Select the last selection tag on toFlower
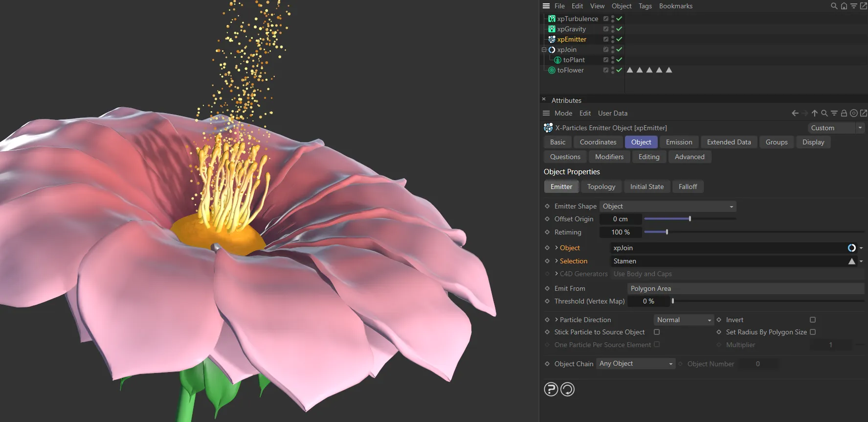 pos(669,70)
